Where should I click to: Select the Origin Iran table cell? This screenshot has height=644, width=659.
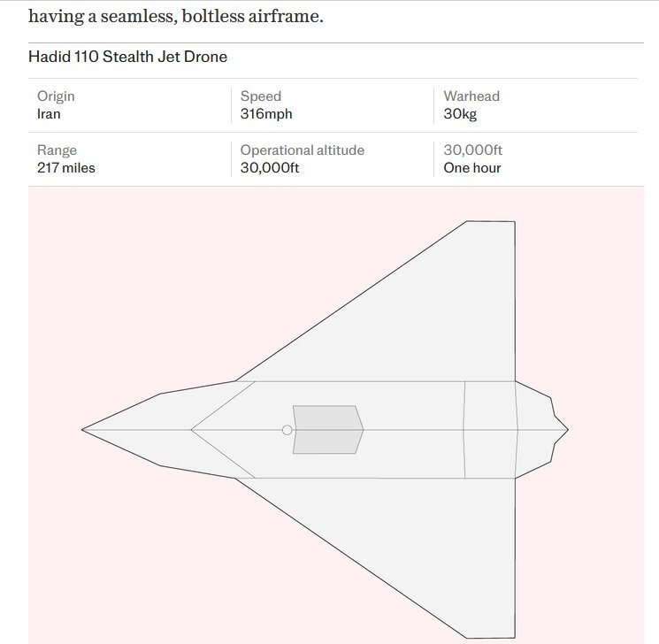click(x=129, y=105)
